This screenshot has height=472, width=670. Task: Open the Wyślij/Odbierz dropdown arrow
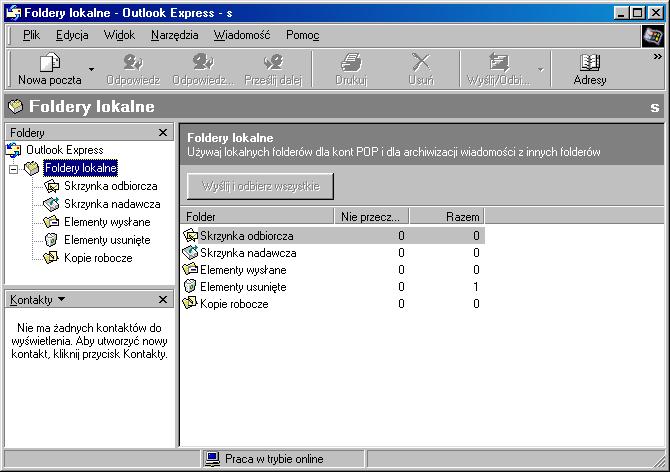[x=541, y=69]
